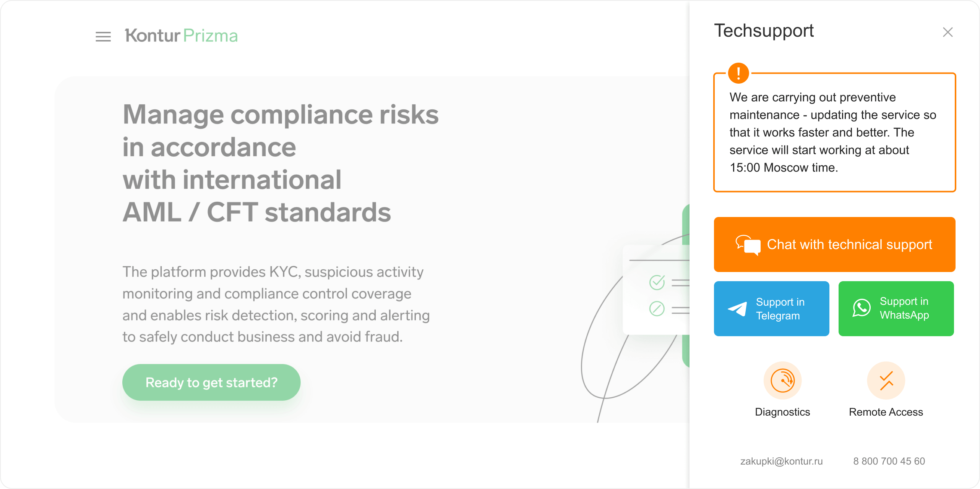Click the WhatsApp phone icon

coord(862,308)
